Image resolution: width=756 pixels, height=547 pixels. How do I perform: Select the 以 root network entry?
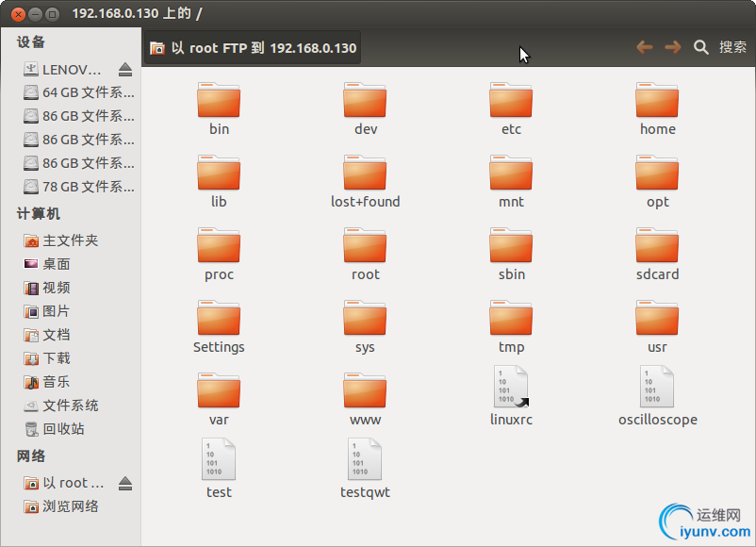point(64,483)
